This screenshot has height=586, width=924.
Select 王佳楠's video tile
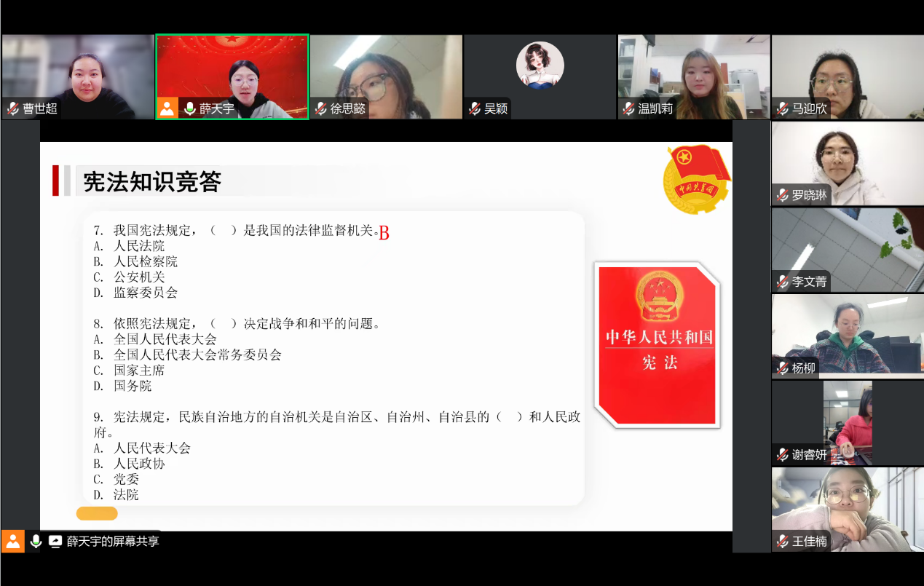point(847,507)
